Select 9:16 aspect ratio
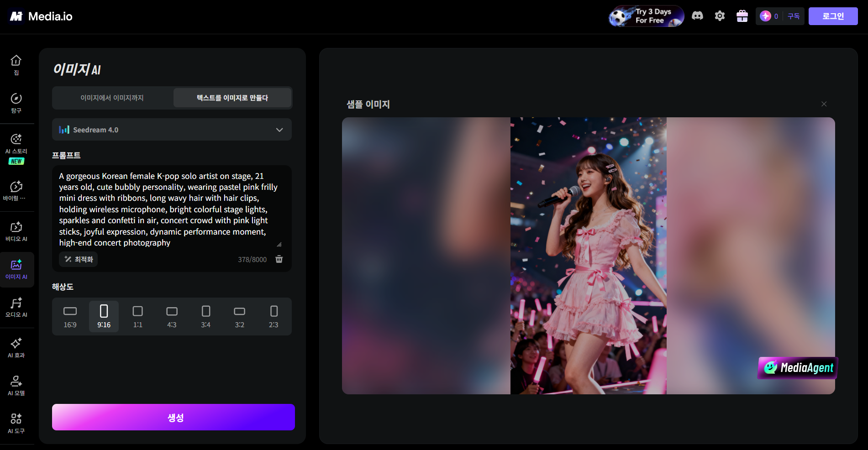 point(104,316)
